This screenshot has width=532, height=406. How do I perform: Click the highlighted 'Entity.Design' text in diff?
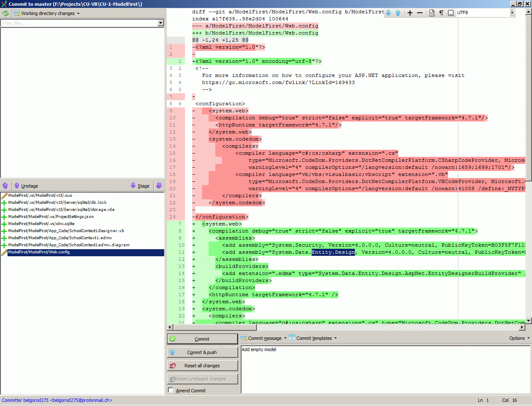(333, 252)
